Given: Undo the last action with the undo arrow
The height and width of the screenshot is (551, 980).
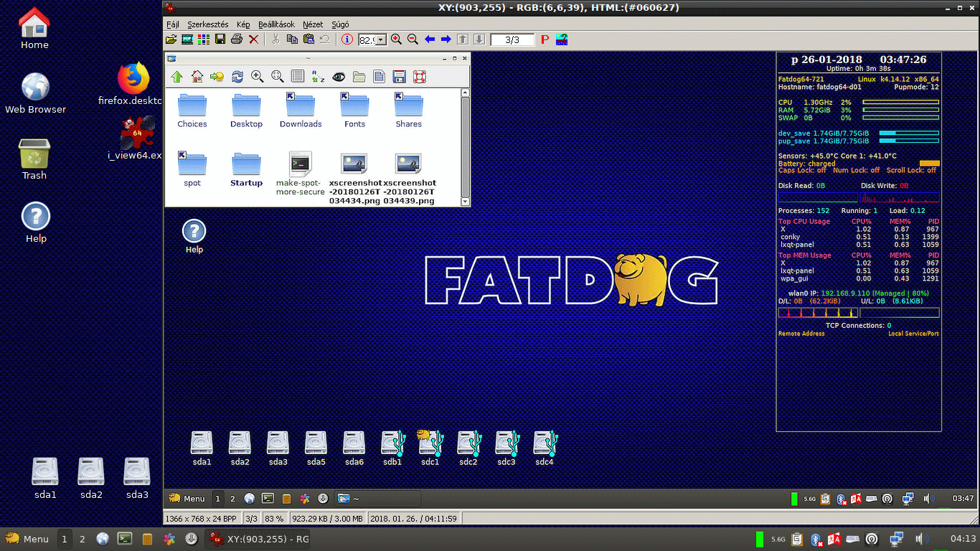Looking at the screenshot, I should click(325, 39).
